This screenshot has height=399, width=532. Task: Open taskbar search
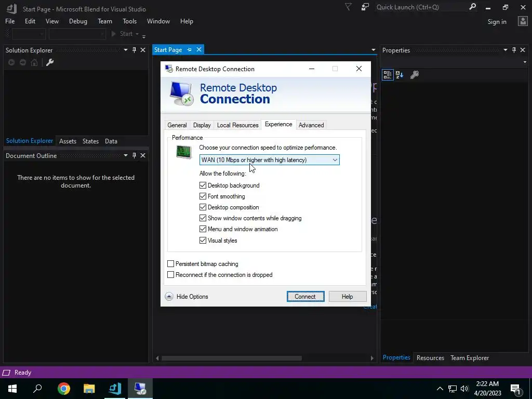point(37,389)
